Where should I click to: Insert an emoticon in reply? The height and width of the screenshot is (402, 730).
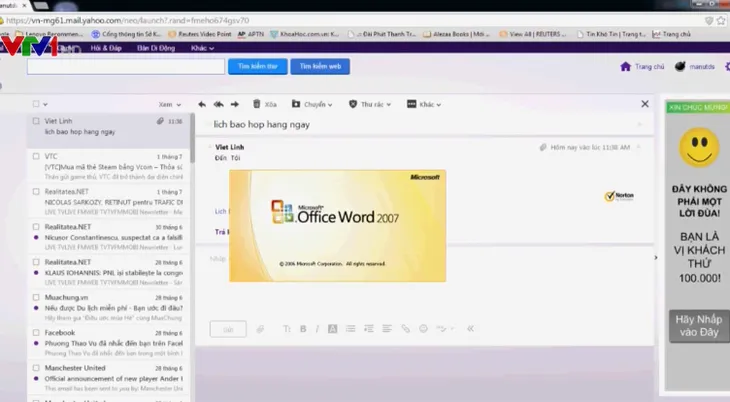pos(423,328)
